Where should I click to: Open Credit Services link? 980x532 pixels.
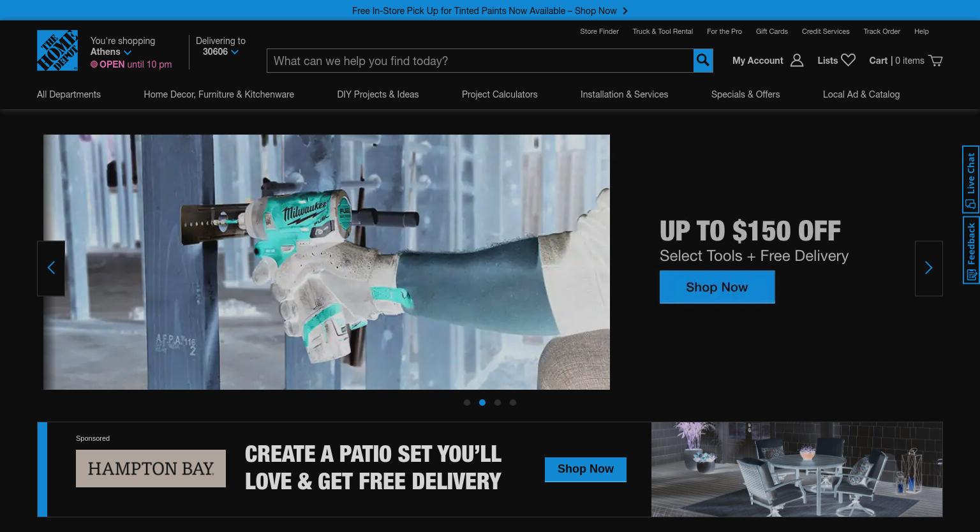click(826, 31)
